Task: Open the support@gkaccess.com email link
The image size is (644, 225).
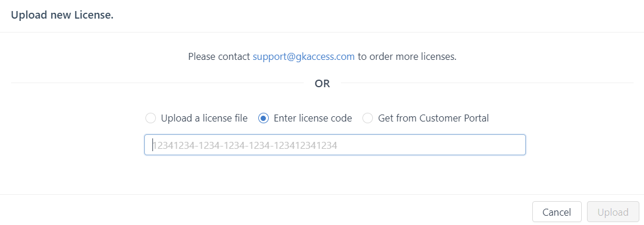Action: [304, 56]
